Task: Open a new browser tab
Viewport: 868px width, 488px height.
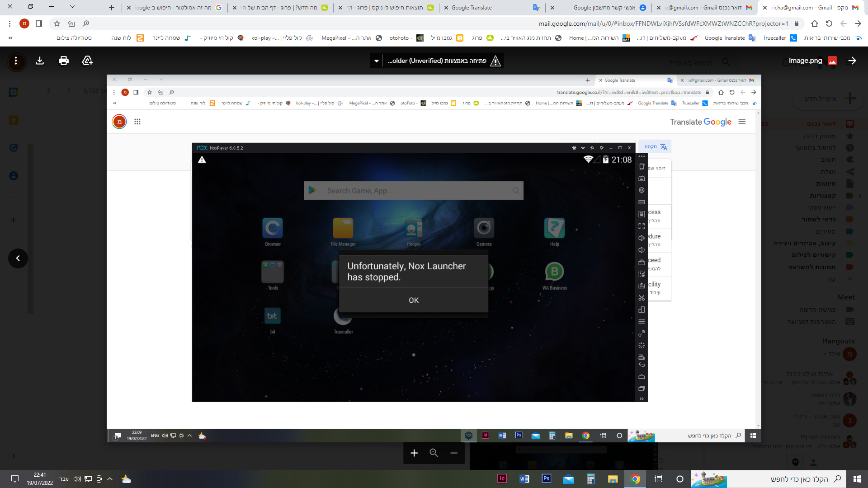Action: point(112,8)
